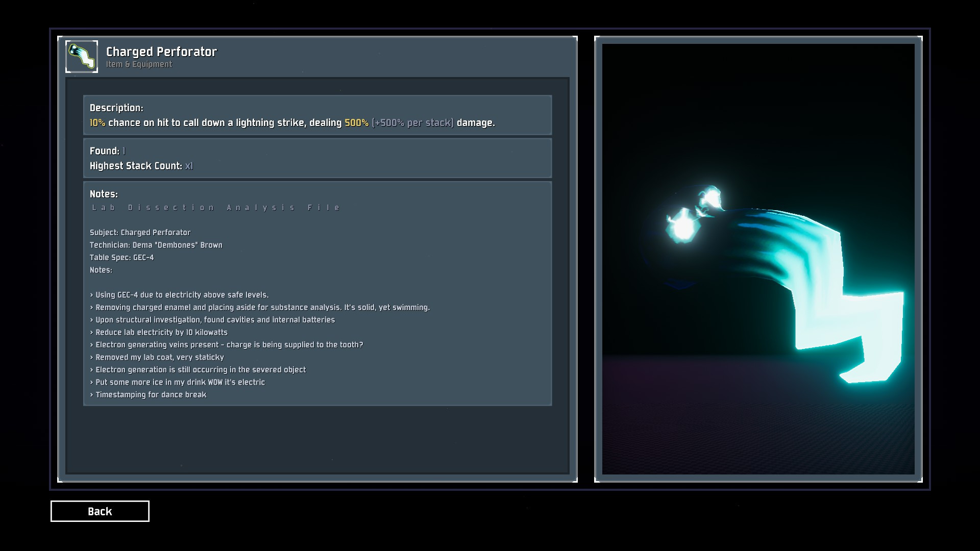Click the +500% per stack text
This screenshot has width=980, height=551.
click(412, 123)
